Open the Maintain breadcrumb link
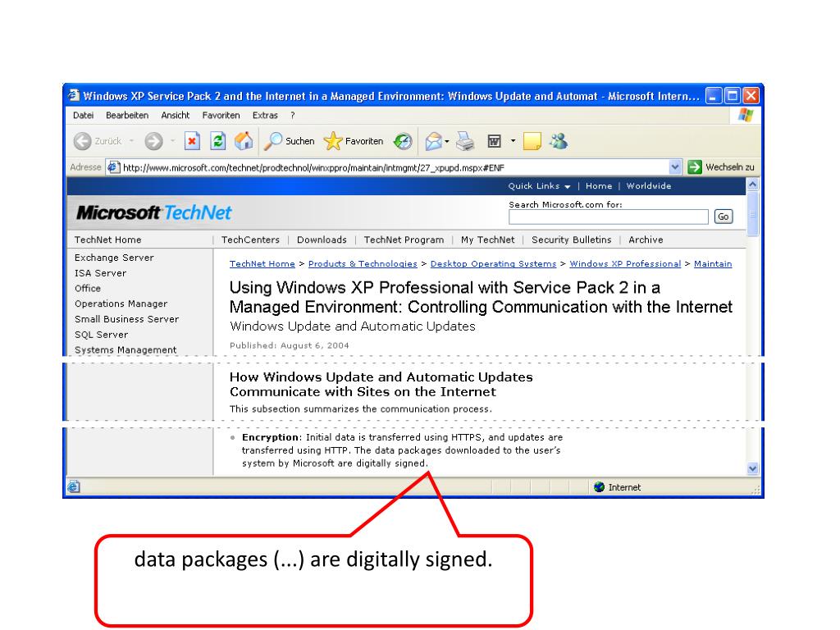 point(713,263)
